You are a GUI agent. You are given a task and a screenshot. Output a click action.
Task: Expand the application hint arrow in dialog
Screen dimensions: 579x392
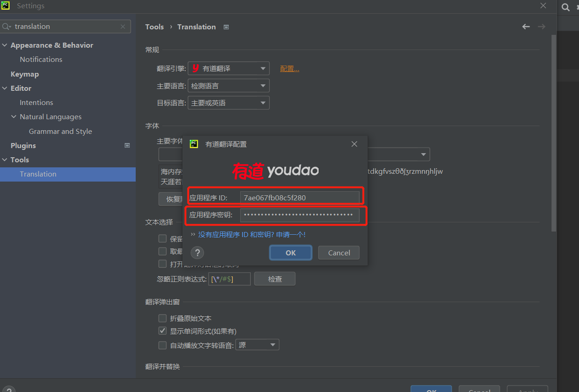[x=193, y=234]
